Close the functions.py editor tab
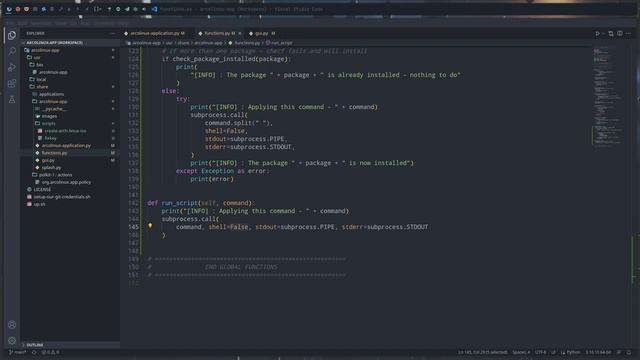 click(240, 33)
